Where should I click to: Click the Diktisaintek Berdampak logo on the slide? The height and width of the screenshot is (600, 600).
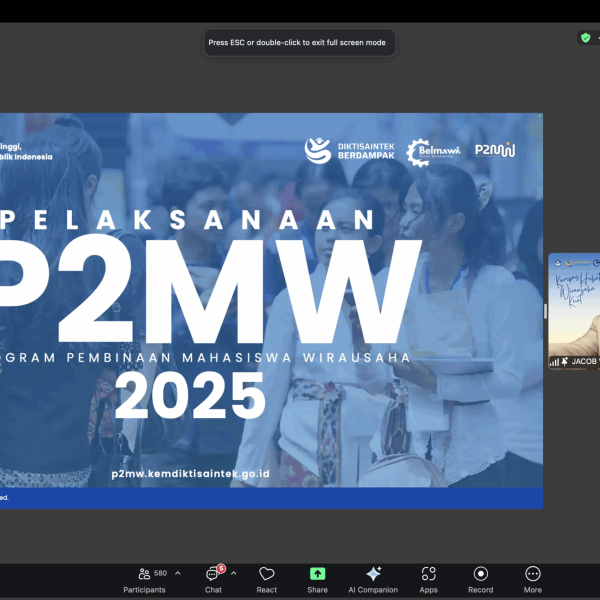point(349,151)
